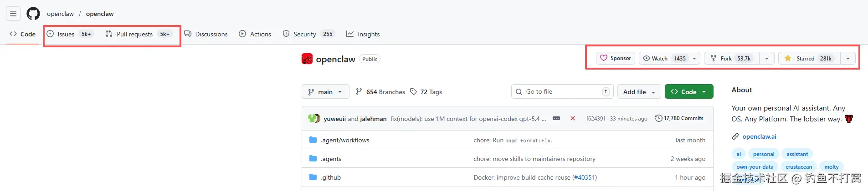Expand commit message ellipsis icon
The height and width of the screenshot is (191, 868).
point(556,118)
